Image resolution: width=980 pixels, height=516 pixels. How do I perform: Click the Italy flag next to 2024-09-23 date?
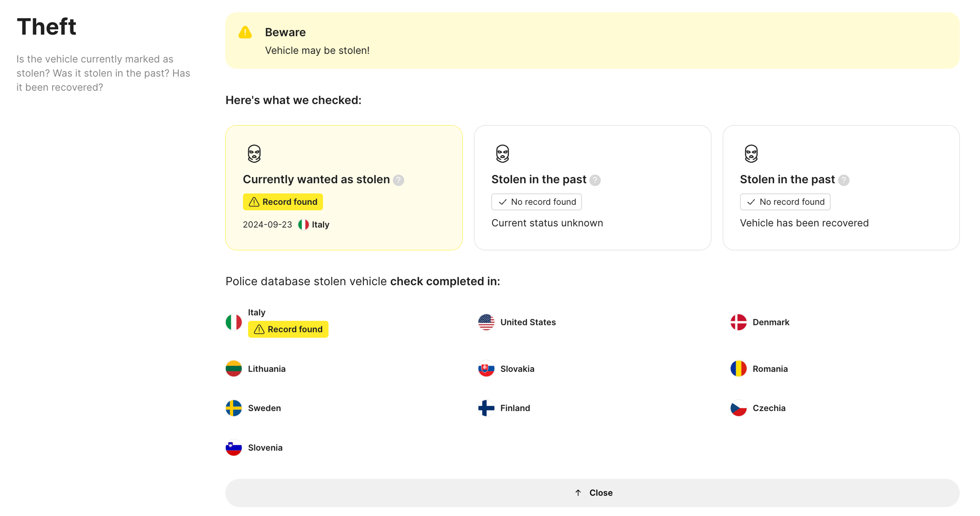coord(303,224)
